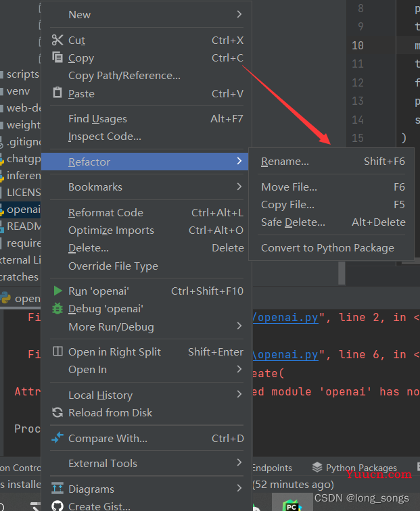
Task: Click the Debug bug icon
Action: (57, 308)
